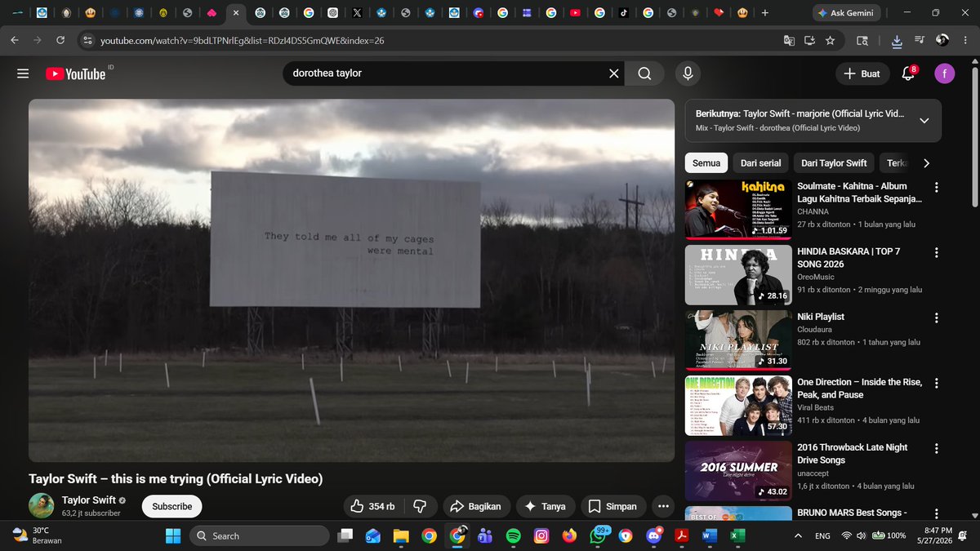Click the "Viral Beats" channel name
Screen dimensions: 980x551
816,407
